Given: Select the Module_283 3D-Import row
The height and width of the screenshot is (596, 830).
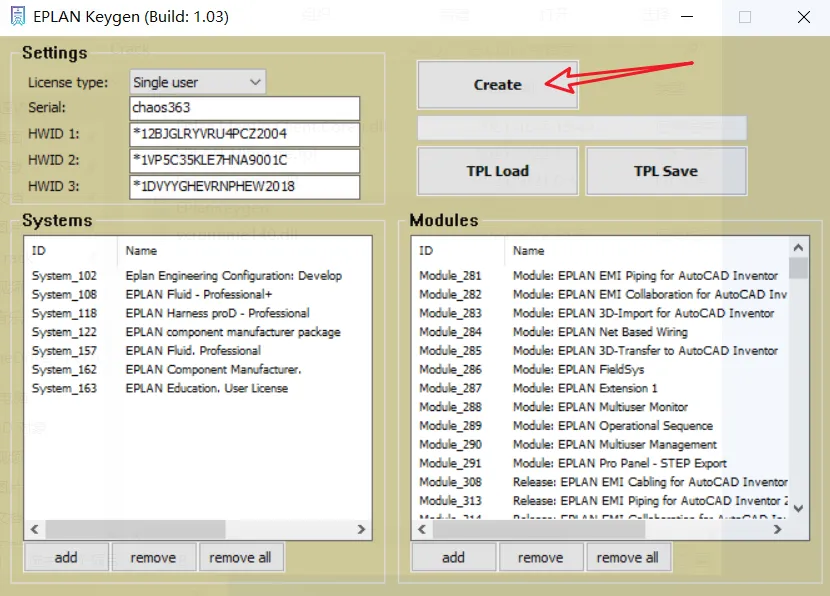Looking at the screenshot, I should [600, 313].
